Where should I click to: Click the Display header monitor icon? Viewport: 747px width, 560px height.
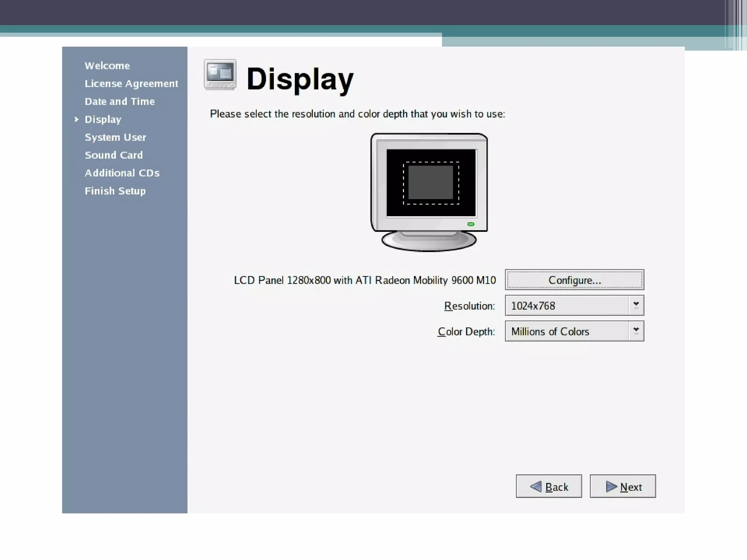click(220, 74)
